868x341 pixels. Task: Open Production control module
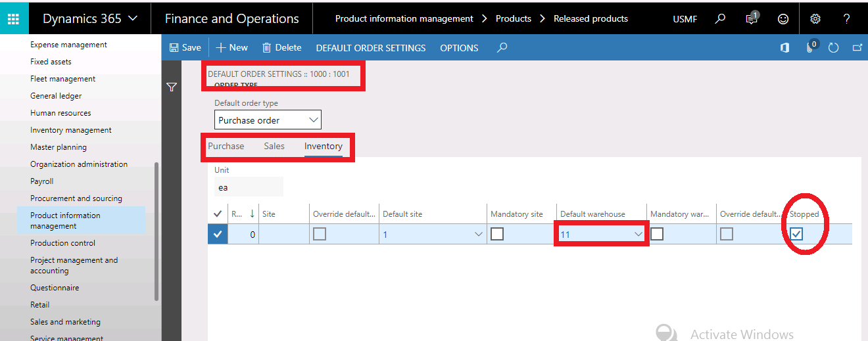tap(62, 243)
